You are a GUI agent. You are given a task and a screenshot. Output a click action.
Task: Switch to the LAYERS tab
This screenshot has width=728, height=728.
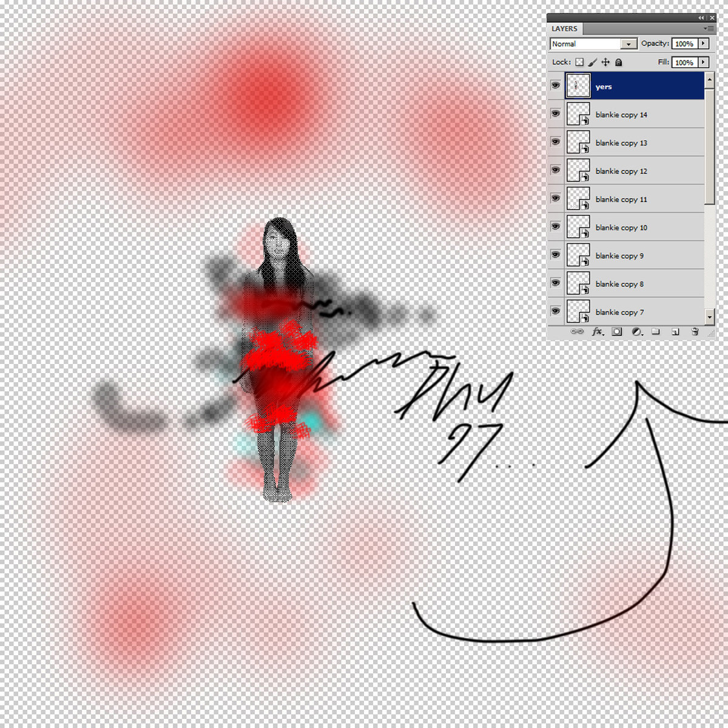tap(564, 29)
